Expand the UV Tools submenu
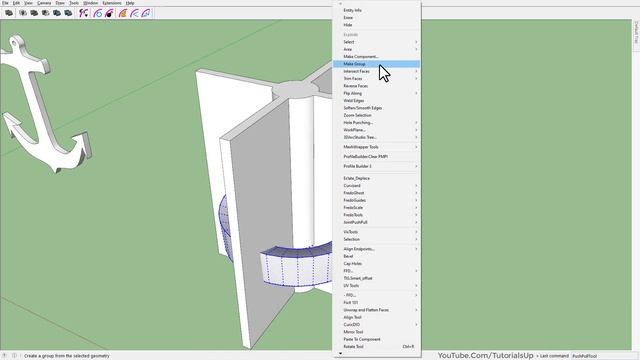Viewport: 640px width, 360px height. (x=376, y=286)
